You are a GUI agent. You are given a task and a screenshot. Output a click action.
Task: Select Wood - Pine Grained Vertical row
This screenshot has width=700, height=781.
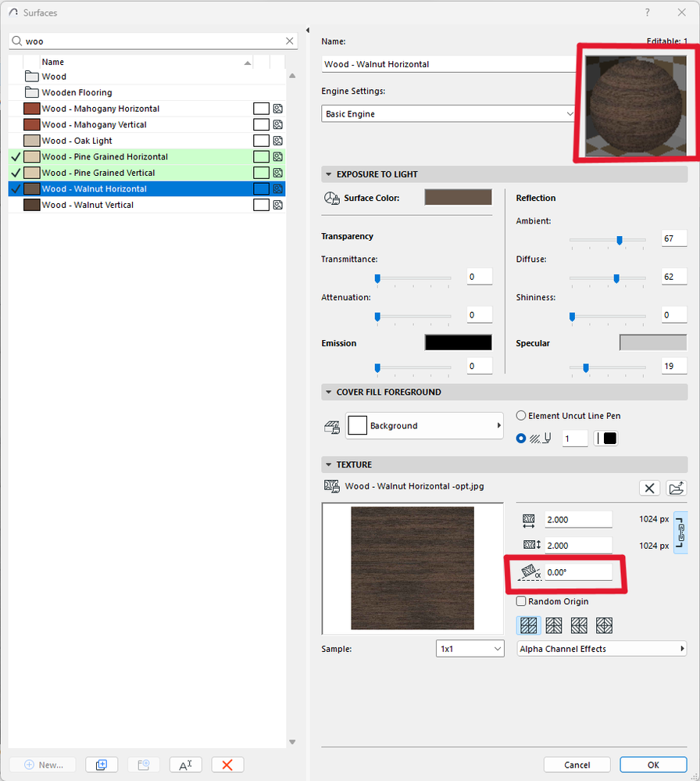[x=147, y=173]
